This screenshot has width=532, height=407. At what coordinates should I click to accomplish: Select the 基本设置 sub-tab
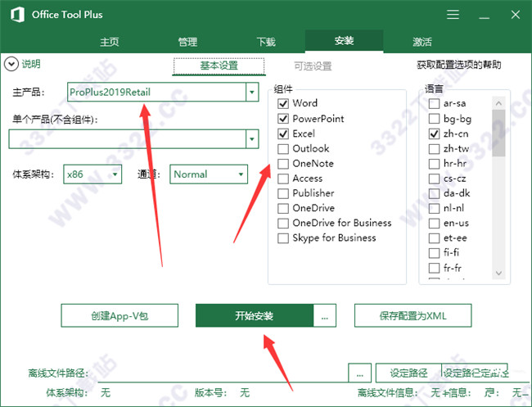pos(219,66)
